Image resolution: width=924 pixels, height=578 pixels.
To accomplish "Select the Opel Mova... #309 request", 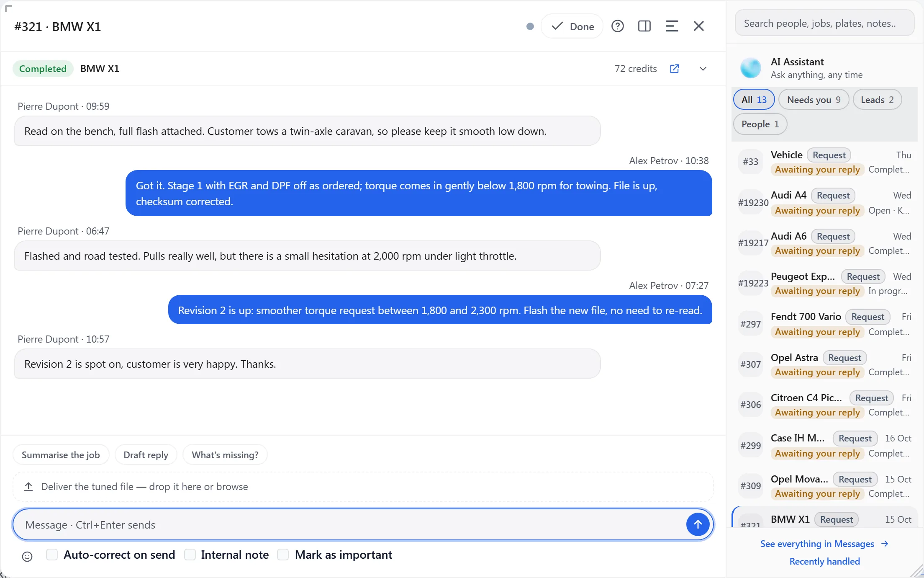I will [x=824, y=486].
